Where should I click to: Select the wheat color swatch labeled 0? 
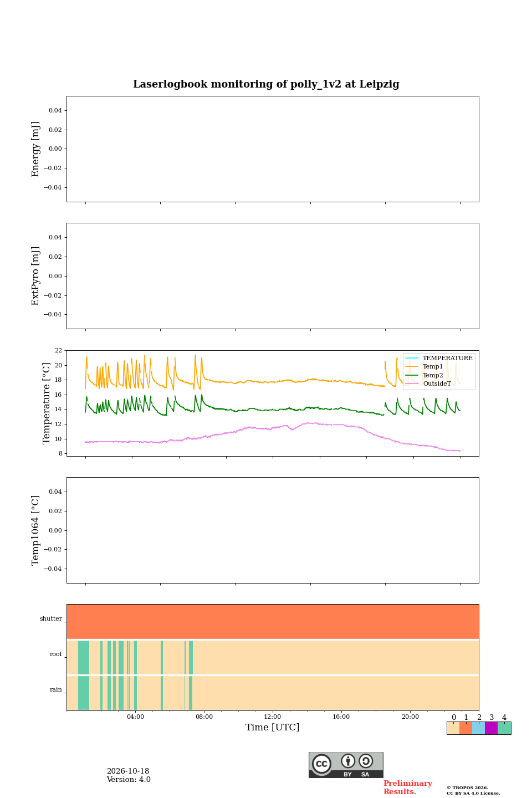click(453, 728)
